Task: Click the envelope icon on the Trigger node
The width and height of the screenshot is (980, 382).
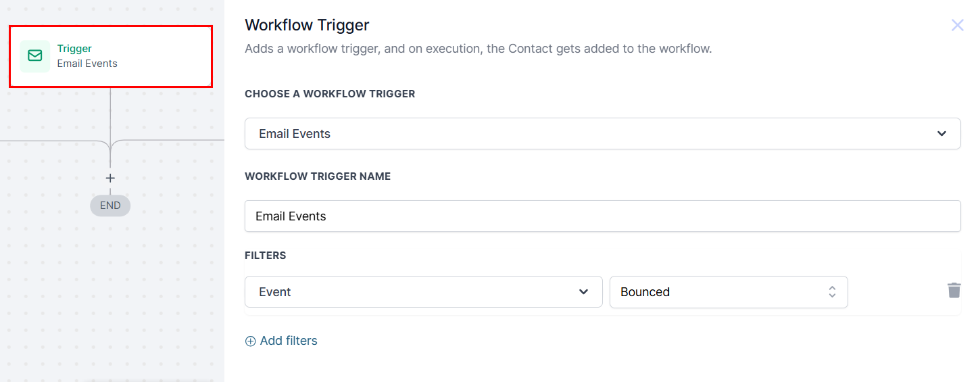Action: pos(34,56)
